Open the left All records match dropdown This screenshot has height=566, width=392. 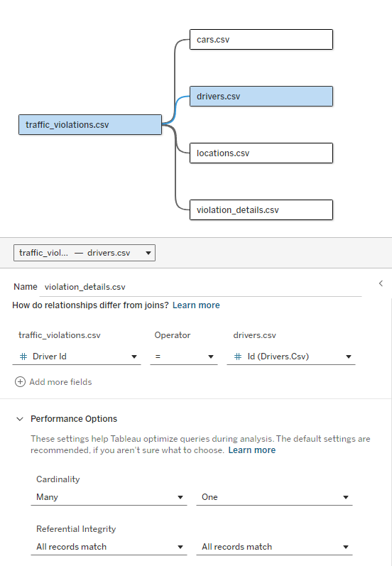point(109,547)
